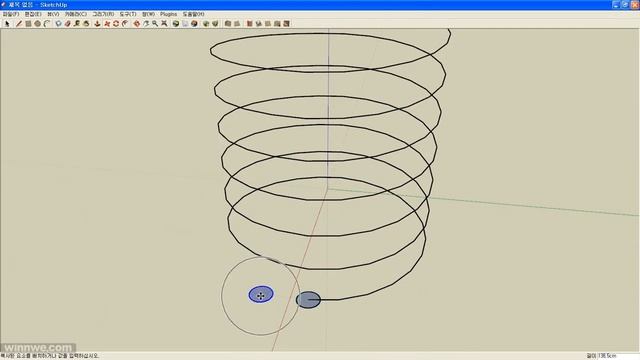Maximize the SketchUp window
Viewport: 640px width, 360px height.
click(x=625, y=5)
